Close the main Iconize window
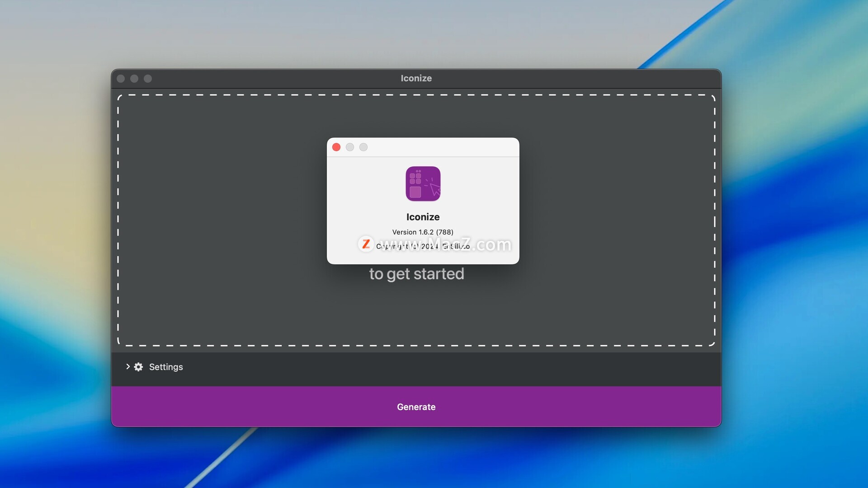 121,79
